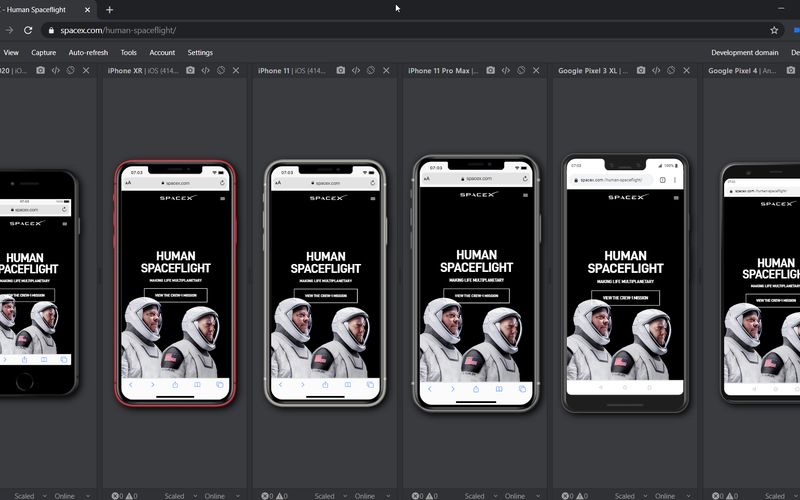Open the Tools menu
The width and height of the screenshot is (800, 500).
(129, 53)
